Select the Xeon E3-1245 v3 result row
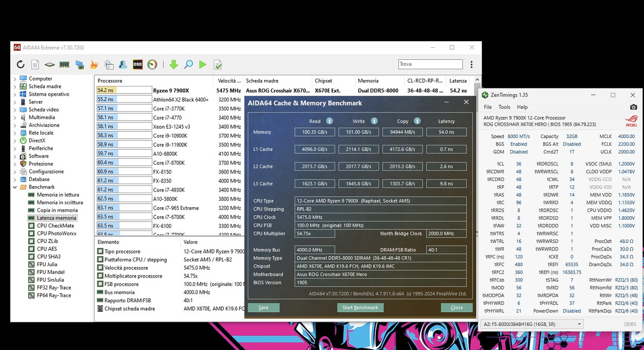 (170, 126)
